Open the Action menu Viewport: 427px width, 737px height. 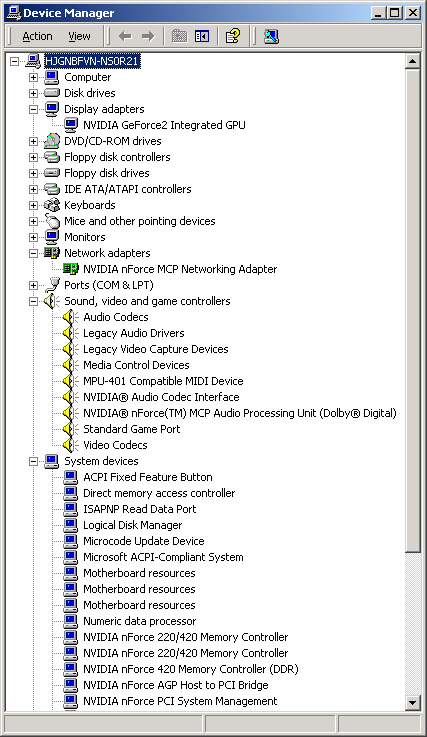[37, 36]
